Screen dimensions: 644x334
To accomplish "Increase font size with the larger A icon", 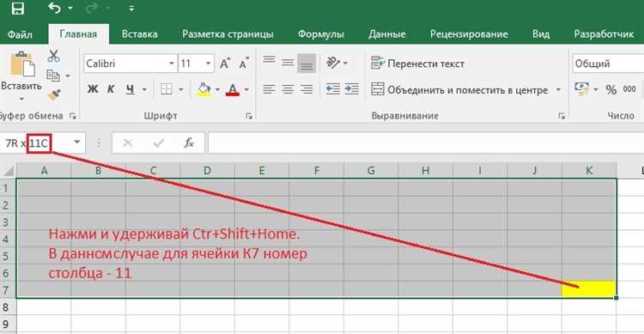I will pyautogui.click(x=225, y=64).
